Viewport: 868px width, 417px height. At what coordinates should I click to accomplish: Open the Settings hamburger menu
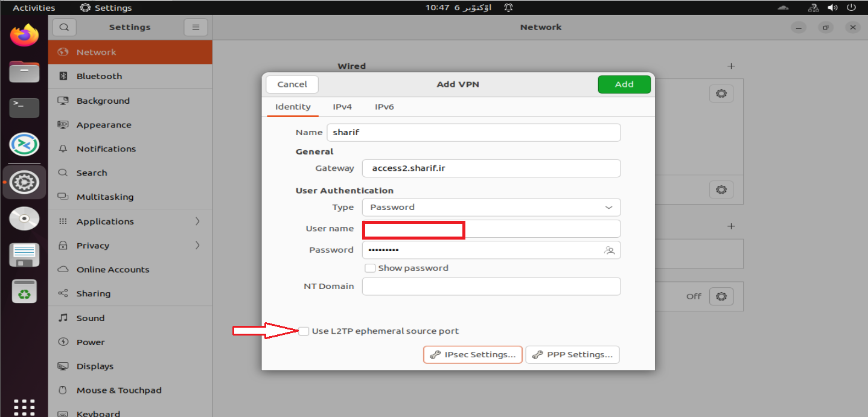point(196,27)
